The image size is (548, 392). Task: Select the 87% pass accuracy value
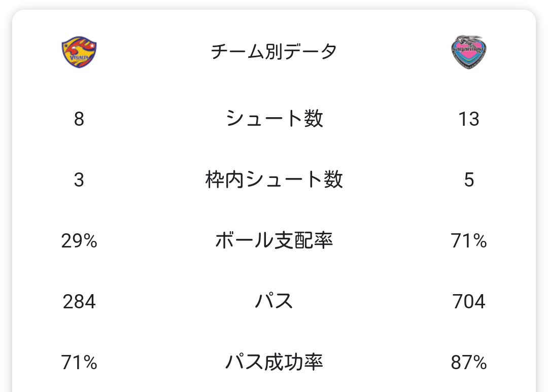468,363
